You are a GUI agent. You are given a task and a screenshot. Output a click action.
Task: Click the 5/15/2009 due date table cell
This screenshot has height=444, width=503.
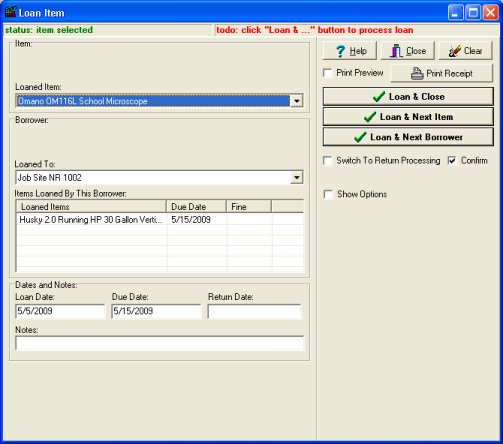[191, 220]
